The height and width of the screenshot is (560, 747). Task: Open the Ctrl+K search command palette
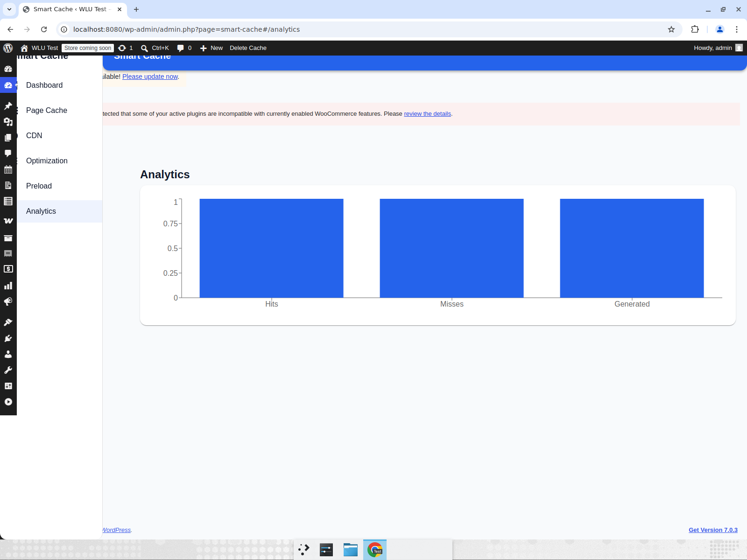tap(155, 48)
